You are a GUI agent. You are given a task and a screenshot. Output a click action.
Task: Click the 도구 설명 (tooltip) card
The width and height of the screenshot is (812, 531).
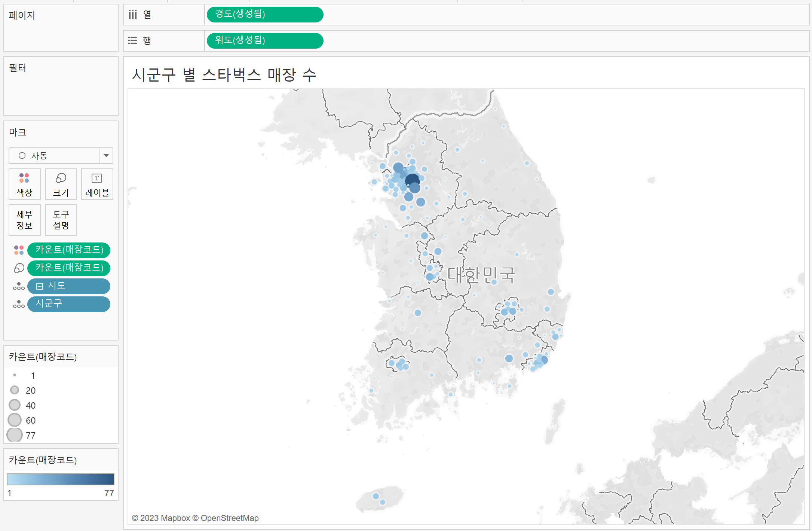(61, 220)
